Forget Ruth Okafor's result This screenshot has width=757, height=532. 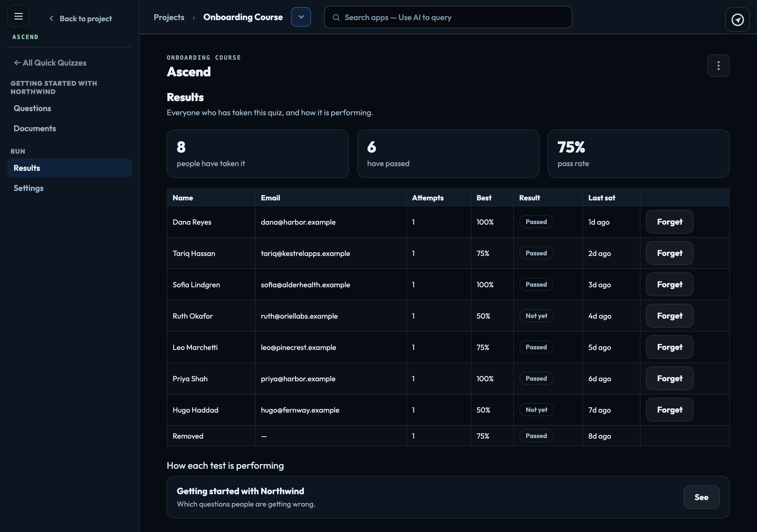pos(669,316)
